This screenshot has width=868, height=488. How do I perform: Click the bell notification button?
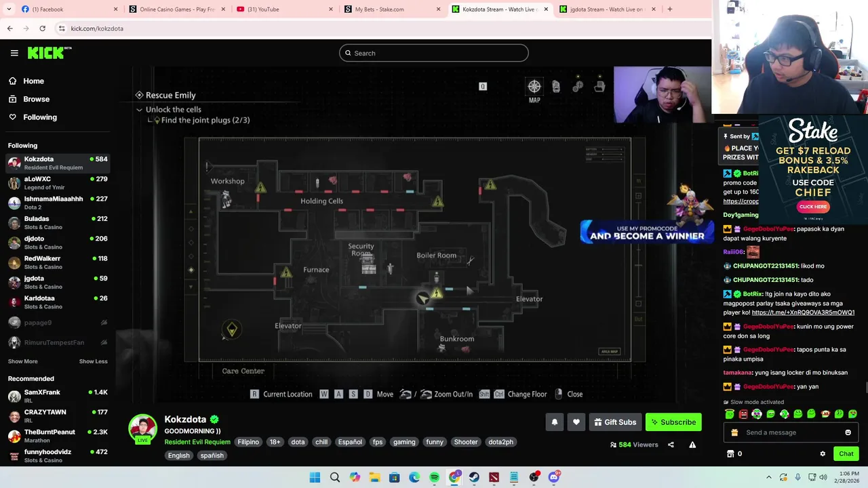click(555, 422)
